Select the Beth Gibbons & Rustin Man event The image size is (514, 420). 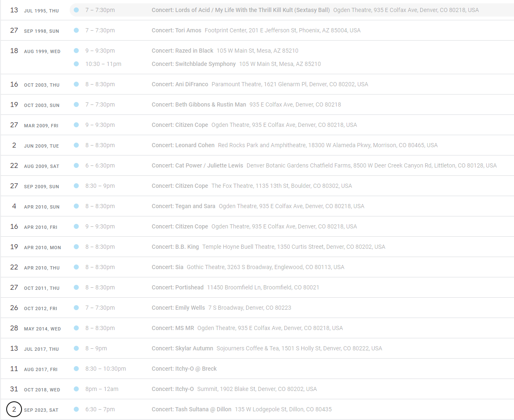199,104
